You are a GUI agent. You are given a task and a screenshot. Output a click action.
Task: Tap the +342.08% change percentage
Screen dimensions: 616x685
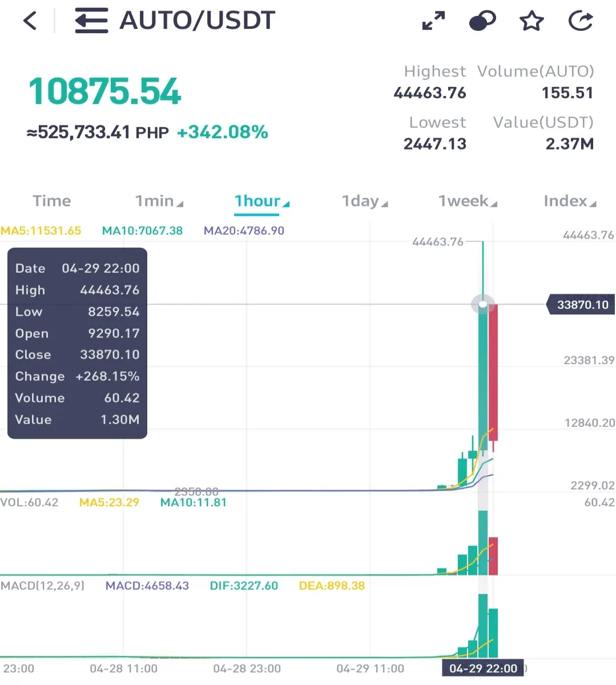[222, 132]
